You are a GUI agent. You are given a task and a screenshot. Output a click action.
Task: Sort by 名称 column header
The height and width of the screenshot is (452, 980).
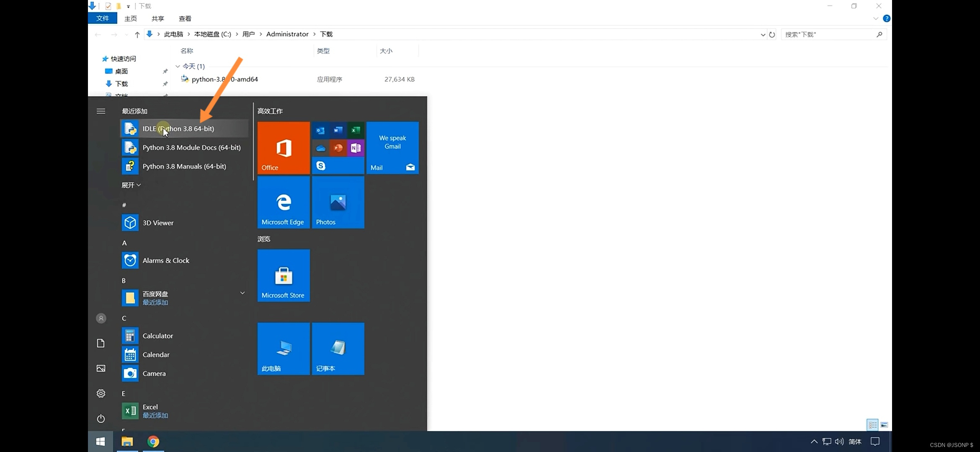(x=187, y=51)
